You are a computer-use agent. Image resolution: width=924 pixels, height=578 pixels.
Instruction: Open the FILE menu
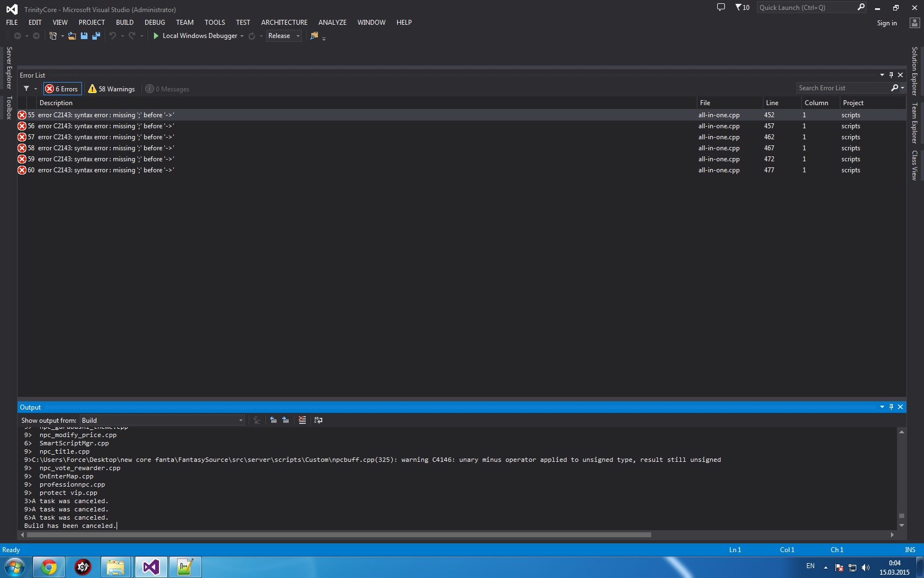(12, 23)
